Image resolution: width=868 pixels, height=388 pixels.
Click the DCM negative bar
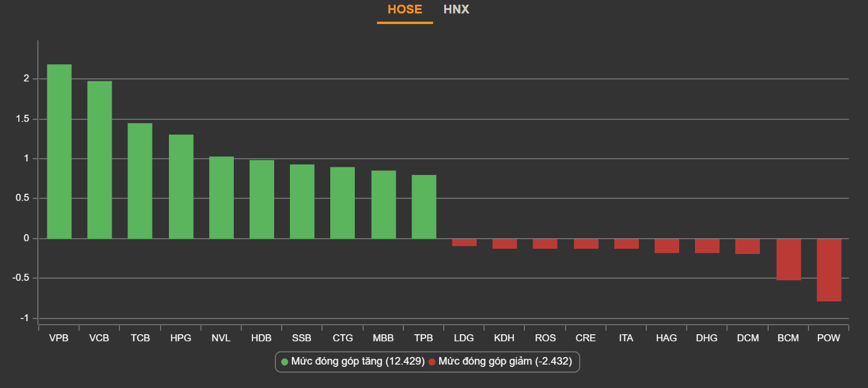click(x=748, y=246)
